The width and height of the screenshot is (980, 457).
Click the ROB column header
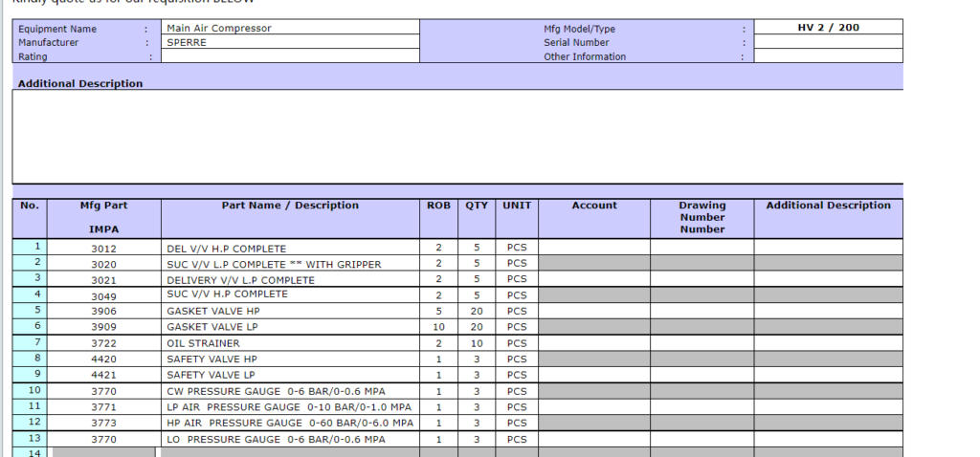pyautogui.click(x=437, y=206)
